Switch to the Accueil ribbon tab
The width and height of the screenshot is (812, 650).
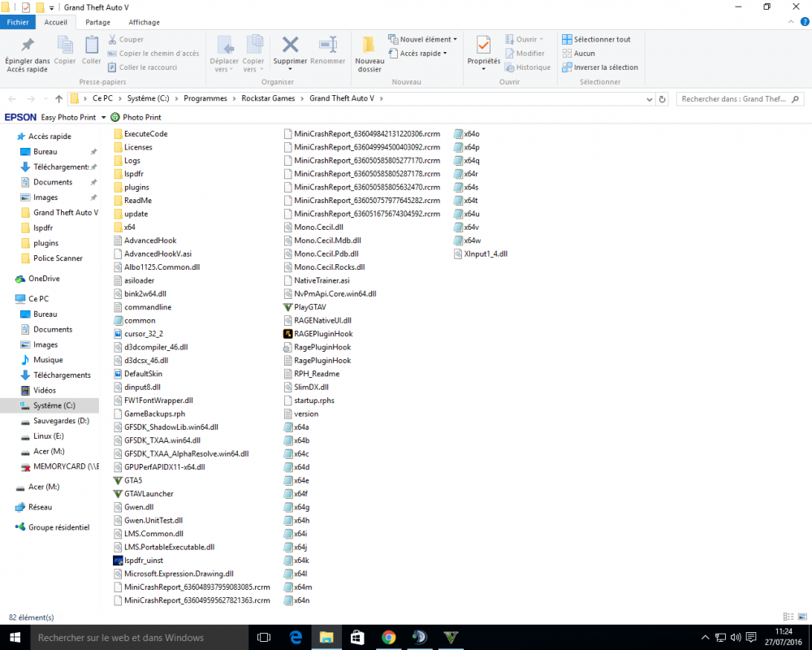click(x=55, y=22)
